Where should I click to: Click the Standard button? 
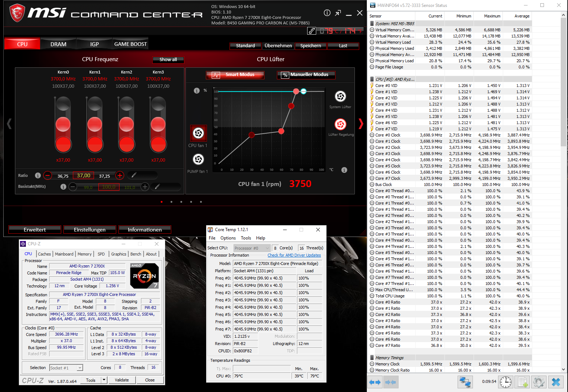point(246,46)
